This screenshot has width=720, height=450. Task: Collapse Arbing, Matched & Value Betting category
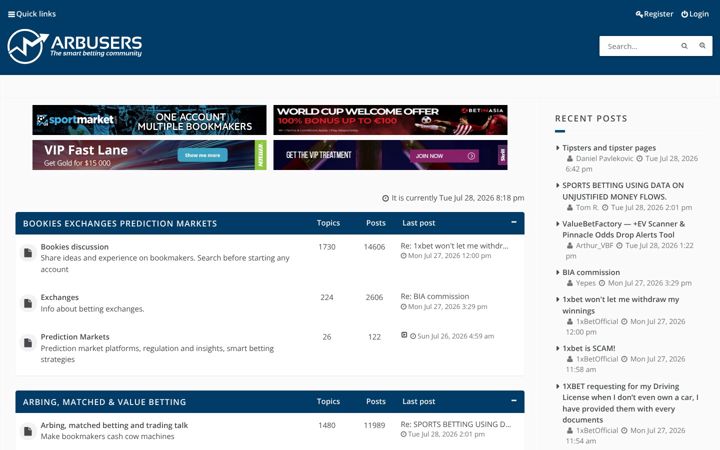514,401
